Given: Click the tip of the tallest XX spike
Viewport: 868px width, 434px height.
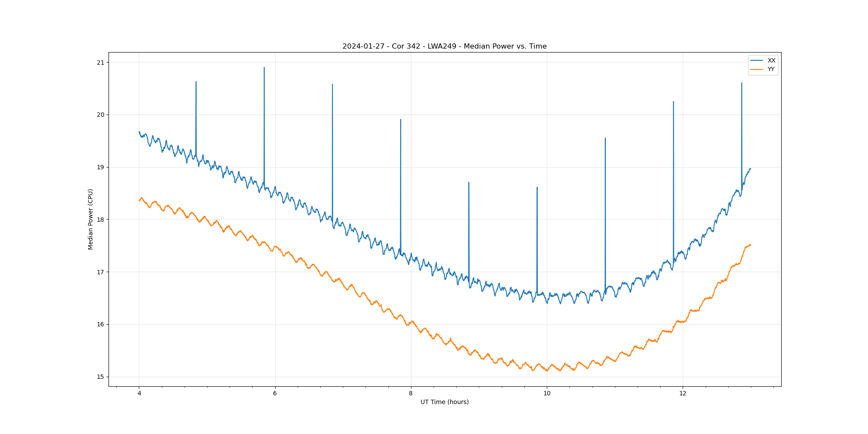Looking at the screenshot, I should 264,67.
